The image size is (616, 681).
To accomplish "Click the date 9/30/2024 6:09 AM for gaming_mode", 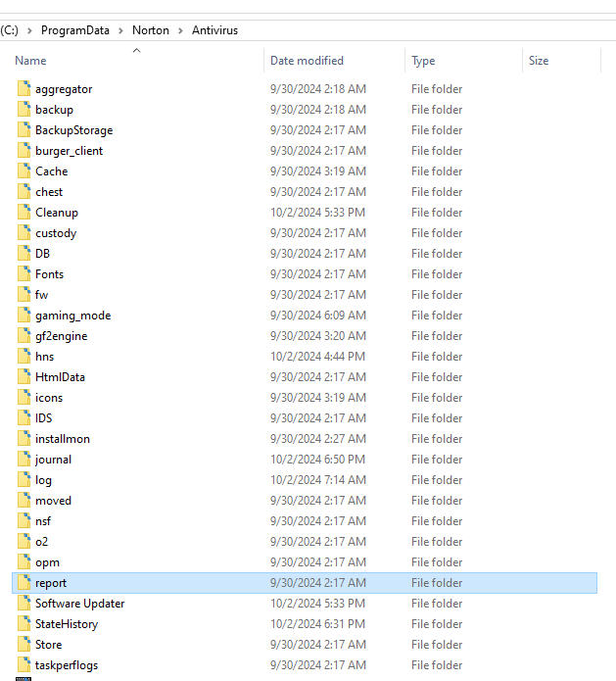I will pyautogui.click(x=318, y=316).
